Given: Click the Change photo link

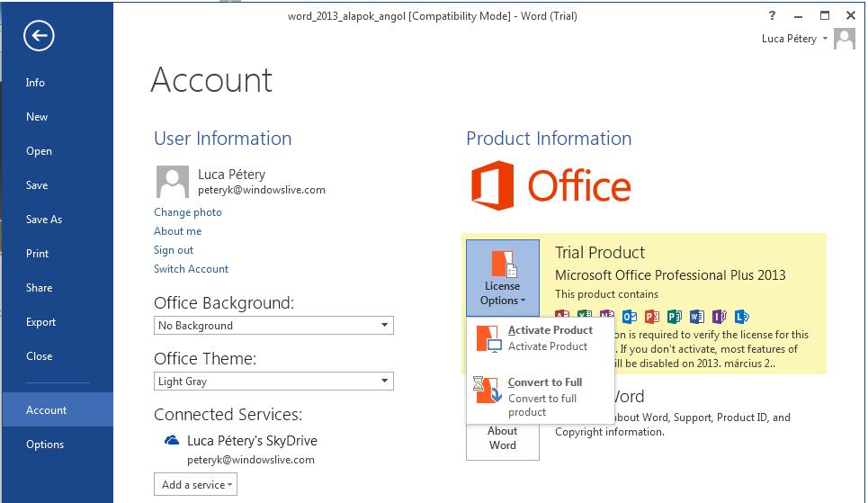Looking at the screenshot, I should (x=188, y=212).
